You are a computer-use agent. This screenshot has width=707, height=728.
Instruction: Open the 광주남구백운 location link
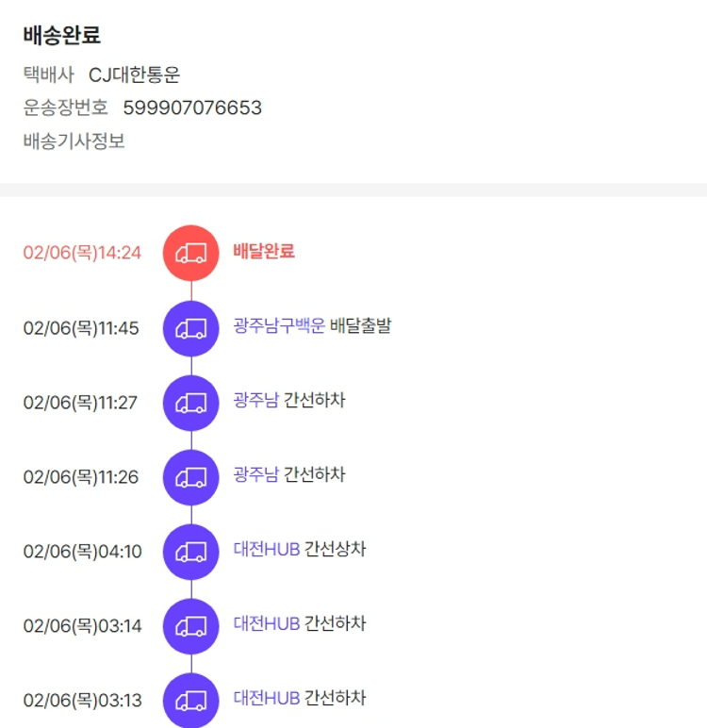point(279,326)
